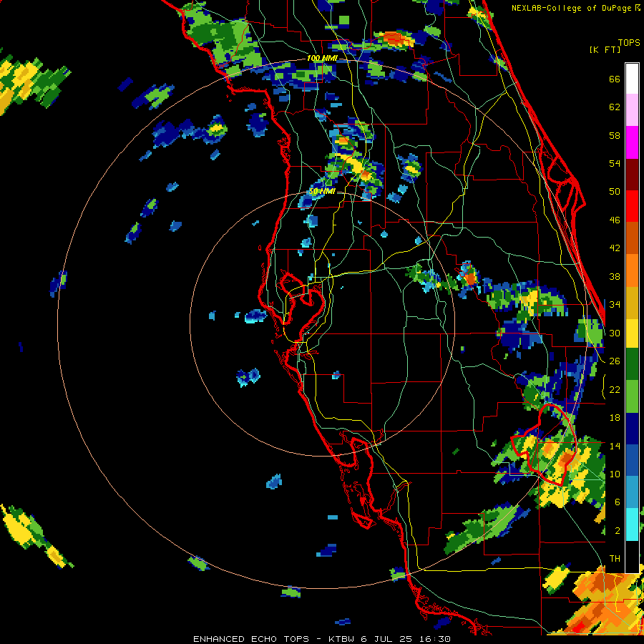Select the 58 legend value

click(x=615, y=135)
